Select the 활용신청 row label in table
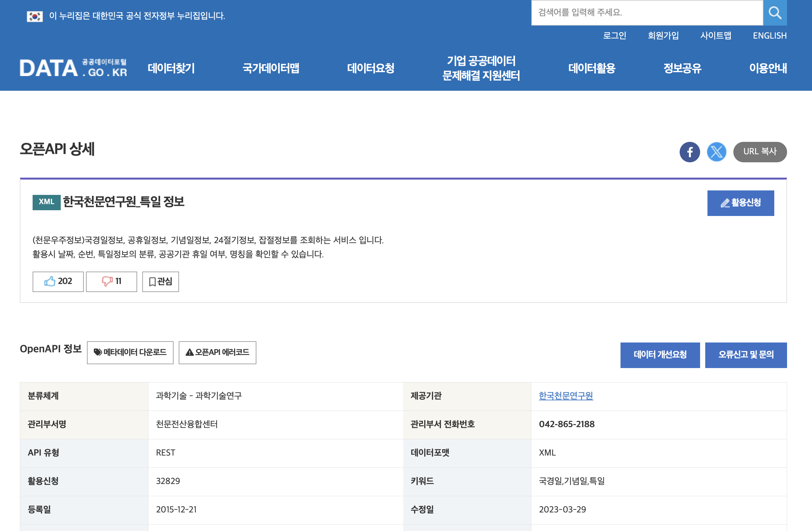The height and width of the screenshot is (531, 812). coord(43,481)
